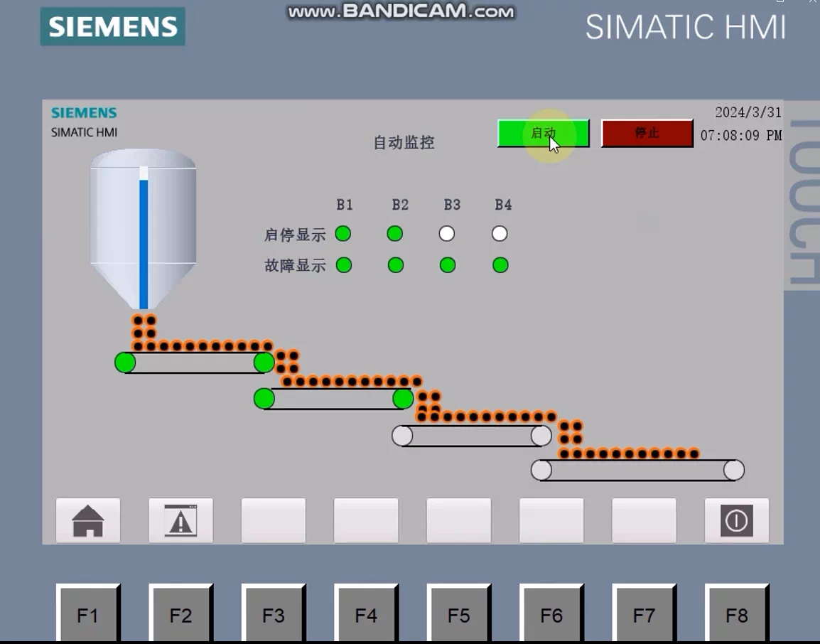This screenshot has width=820, height=644.
Task: Click the large SIEMENS logo at top
Action: (x=113, y=27)
